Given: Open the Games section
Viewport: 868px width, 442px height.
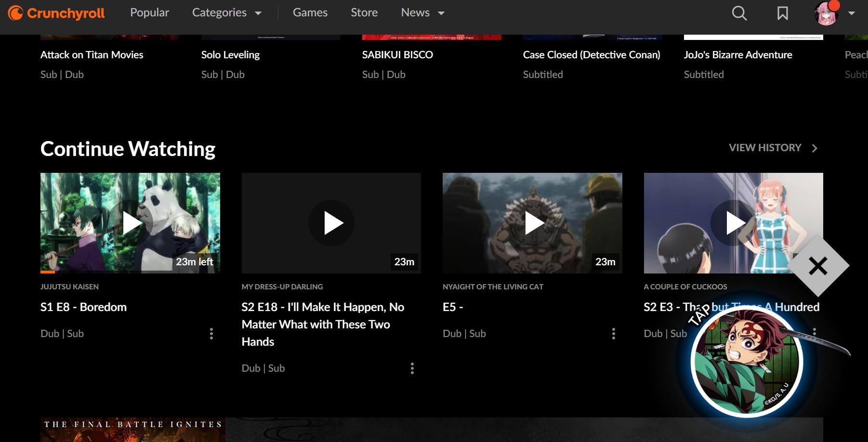Looking at the screenshot, I should tap(310, 13).
